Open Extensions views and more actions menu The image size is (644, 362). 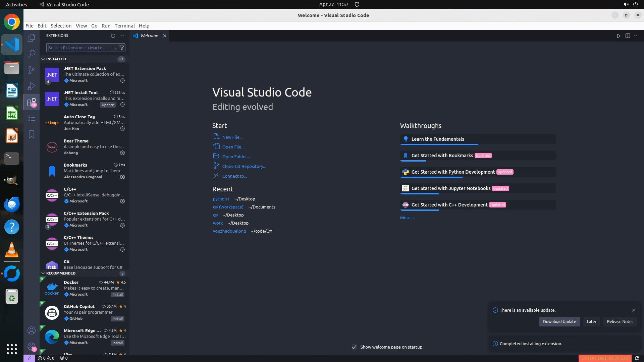point(122,36)
